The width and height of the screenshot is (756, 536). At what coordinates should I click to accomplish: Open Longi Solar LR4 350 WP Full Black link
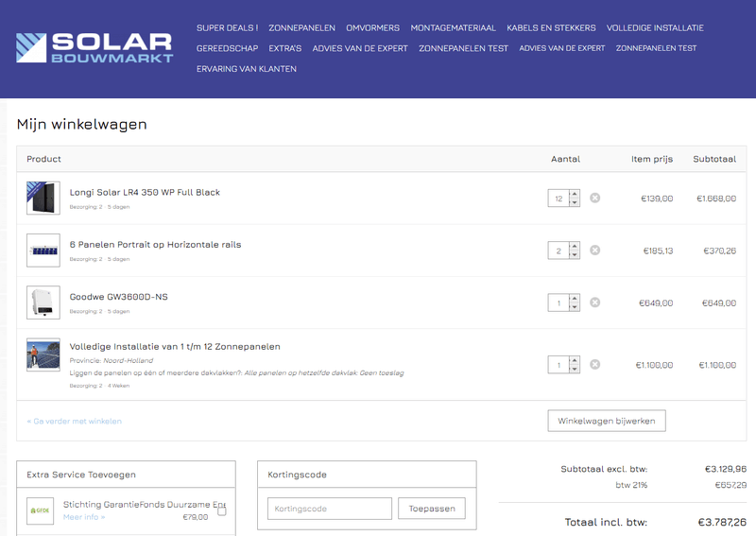[x=145, y=192]
